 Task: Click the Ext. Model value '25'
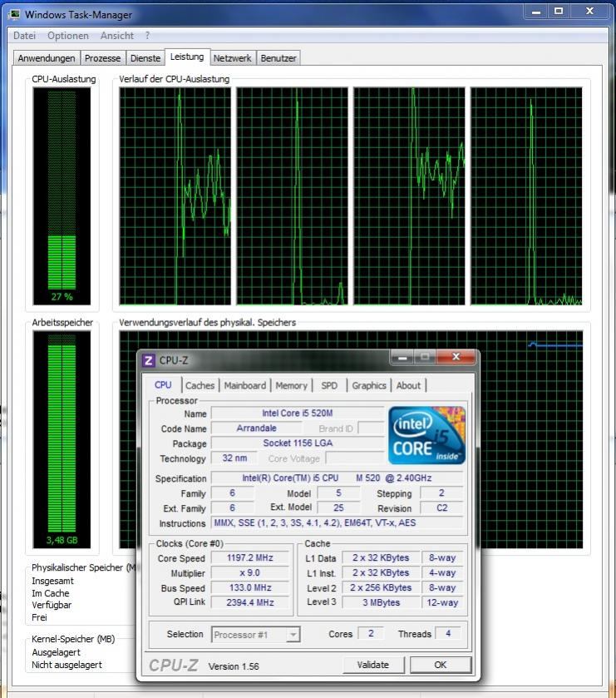338,508
